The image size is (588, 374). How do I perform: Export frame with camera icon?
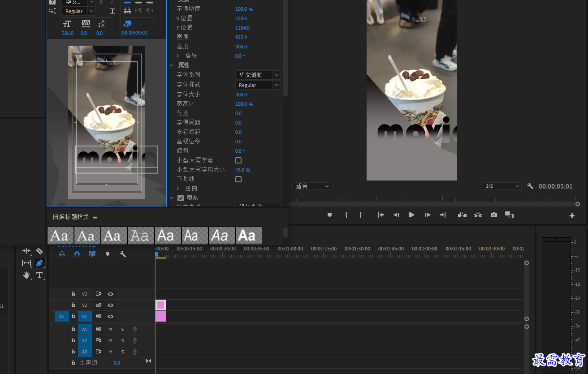[x=493, y=215]
